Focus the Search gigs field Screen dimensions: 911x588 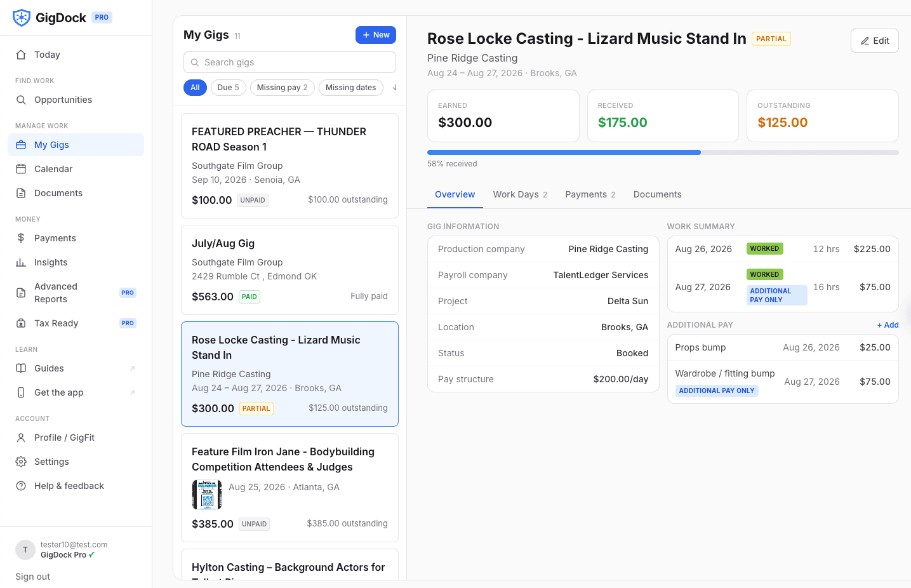[289, 62]
